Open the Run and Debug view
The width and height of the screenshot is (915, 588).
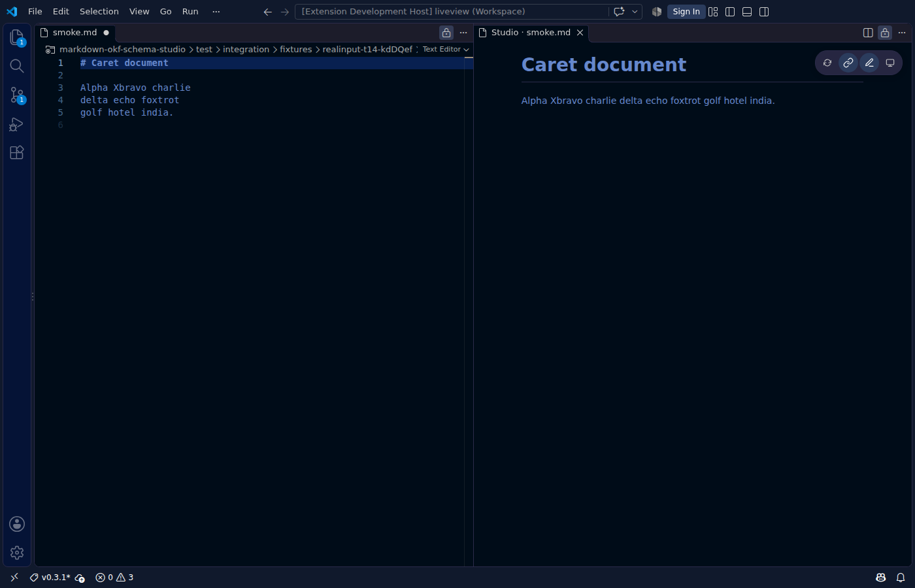[17, 124]
